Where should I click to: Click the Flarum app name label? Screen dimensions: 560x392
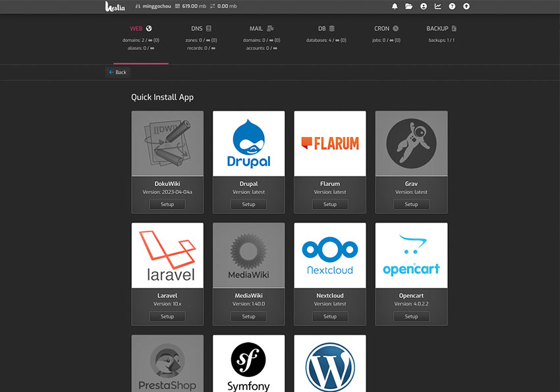330,184
